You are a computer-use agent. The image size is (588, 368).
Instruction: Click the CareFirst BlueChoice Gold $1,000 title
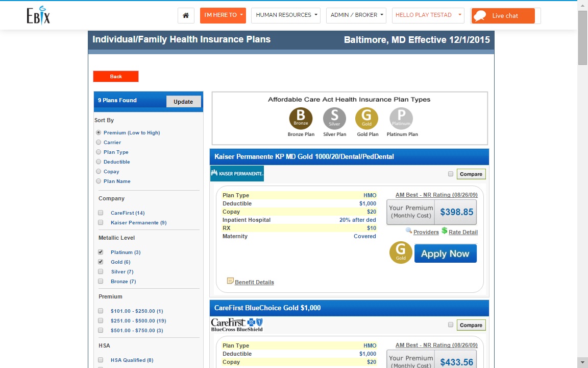(267, 308)
